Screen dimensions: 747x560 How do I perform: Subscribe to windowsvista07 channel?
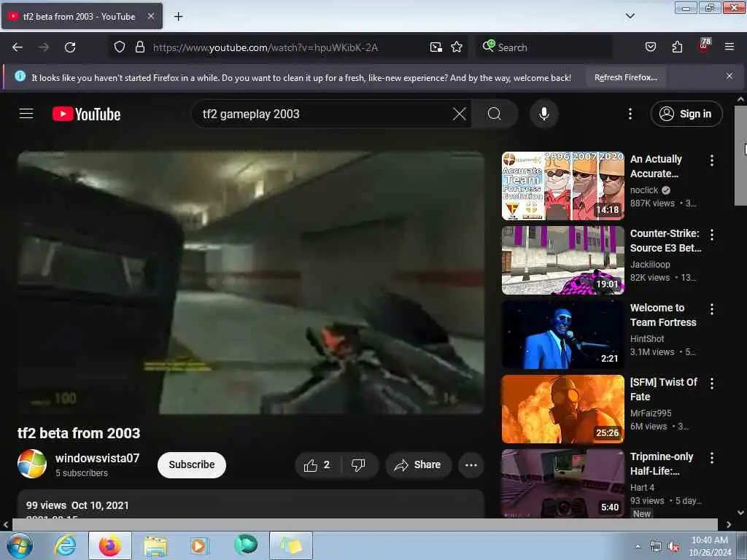pyautogui.click(x=192, y=464)
